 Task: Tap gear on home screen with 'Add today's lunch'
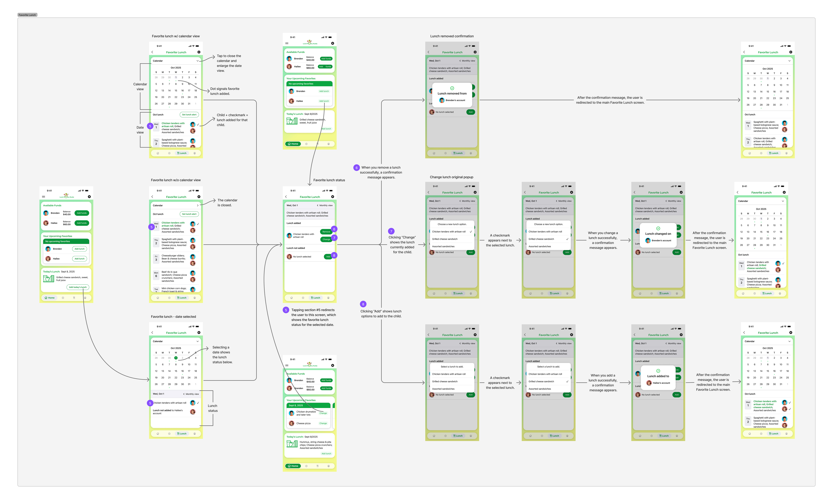[89, 197]
